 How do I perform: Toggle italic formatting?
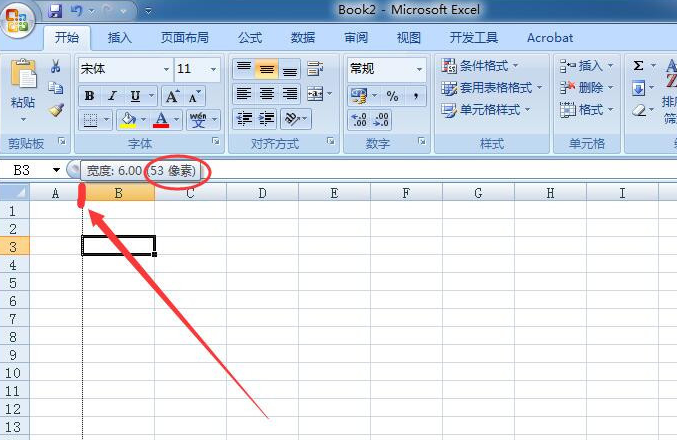point(112,96)
